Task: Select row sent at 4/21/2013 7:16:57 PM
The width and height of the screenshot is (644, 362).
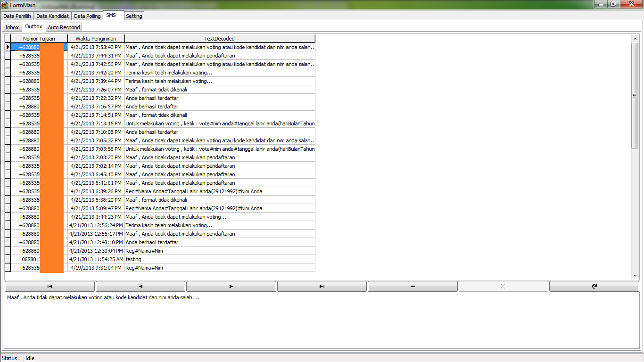Action: tap(160, 107)
